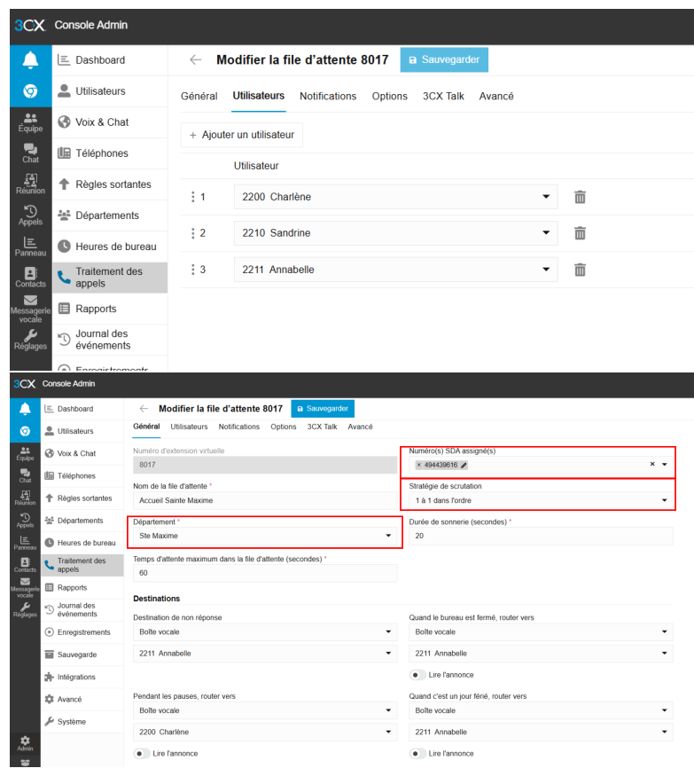Screen dimensions: 694x784
Task: Switch to Général tab in top console
Action: [x=199, y=96]
